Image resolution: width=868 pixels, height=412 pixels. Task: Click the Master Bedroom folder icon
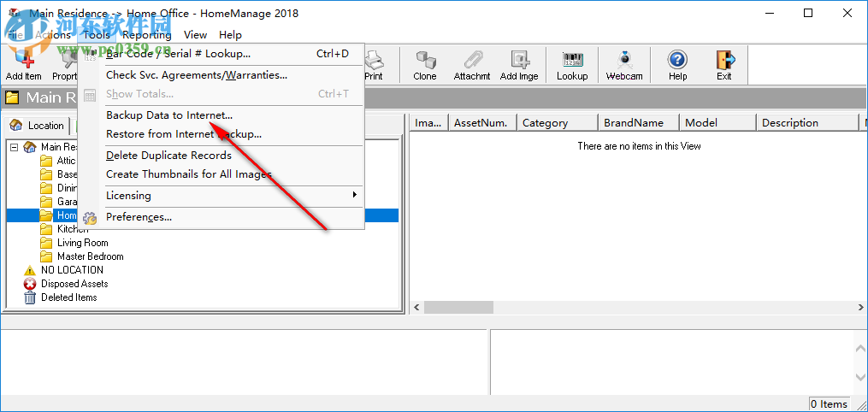coord(46,256)
